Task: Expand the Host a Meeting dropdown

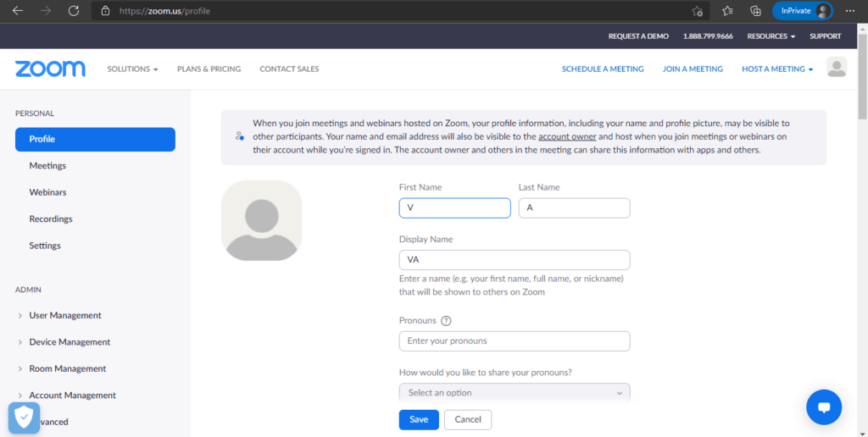Action: pyautogui.click(x=777, y=69)
